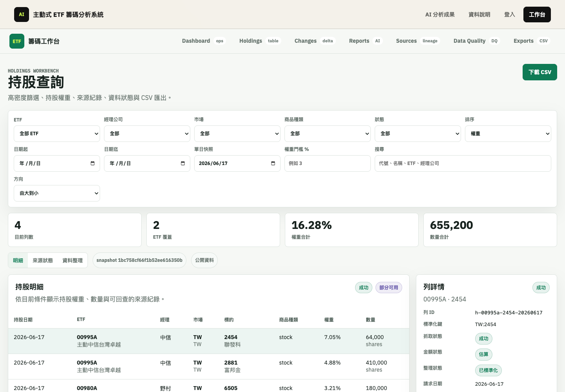This screenshot has width=565, height=392.
Task: Select the 明細 sub-tab
Action: [18, 260]
